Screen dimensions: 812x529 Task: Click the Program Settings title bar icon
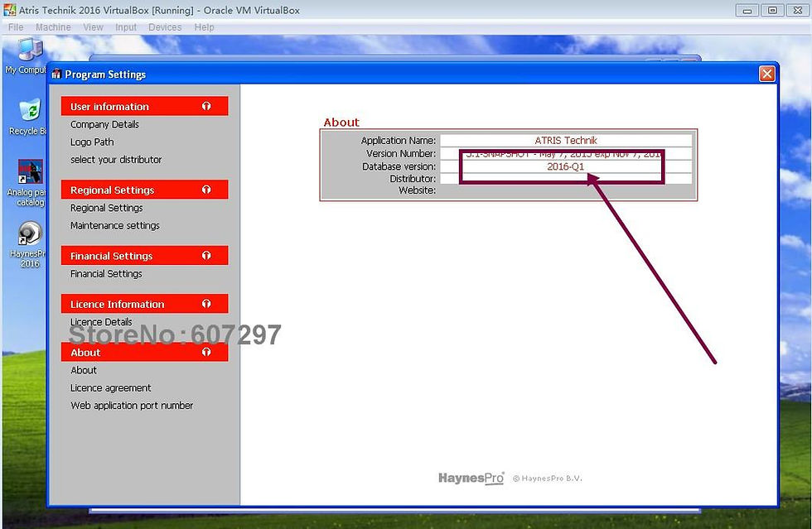coord(56,74)
